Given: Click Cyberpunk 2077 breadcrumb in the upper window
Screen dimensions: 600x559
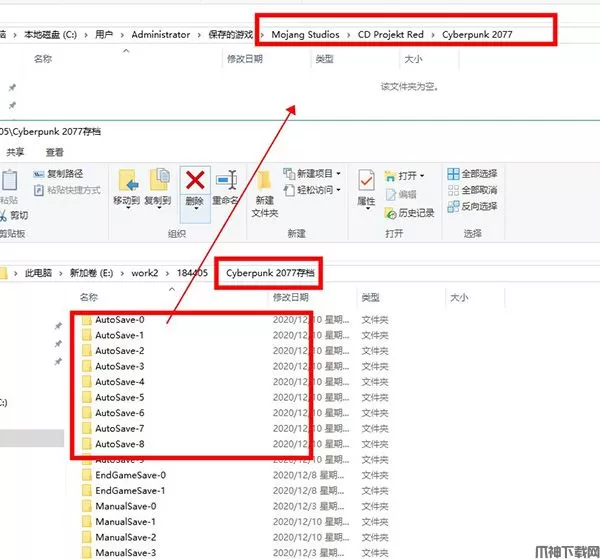Looking at the screenshot, I should coord(477,34).
